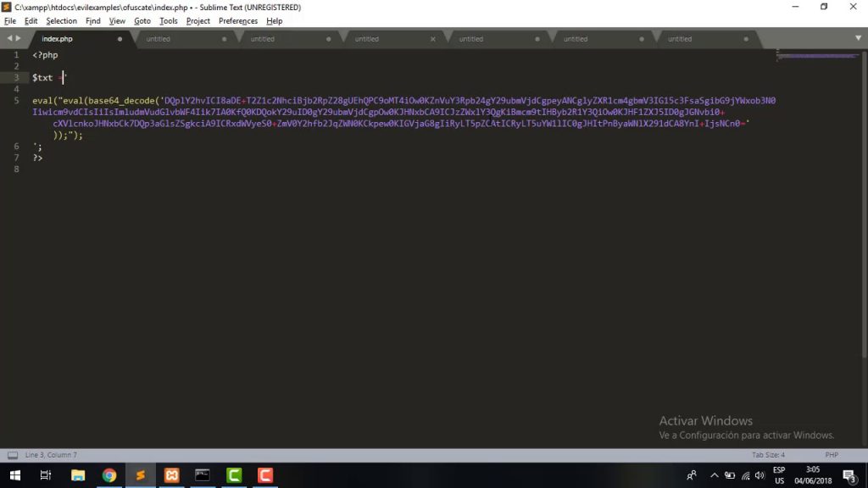Close the third untitled tab

pyautogui.click(x=432, y=38)
